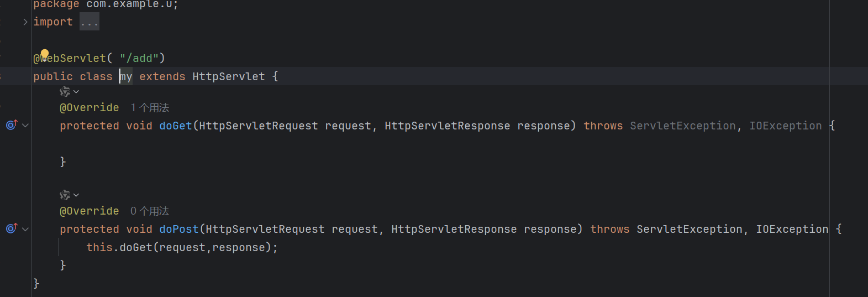Expand the folded import statements chevron
Screen dimensions: 868x297
click(25, 22)
